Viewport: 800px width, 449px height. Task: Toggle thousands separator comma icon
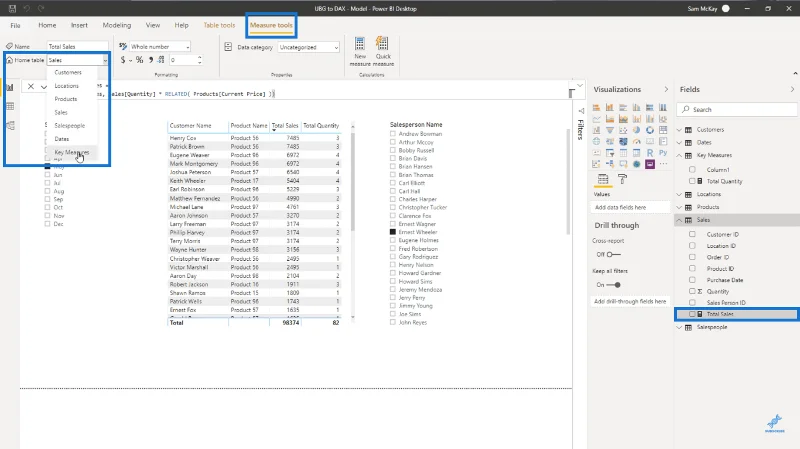coord(151,60)
